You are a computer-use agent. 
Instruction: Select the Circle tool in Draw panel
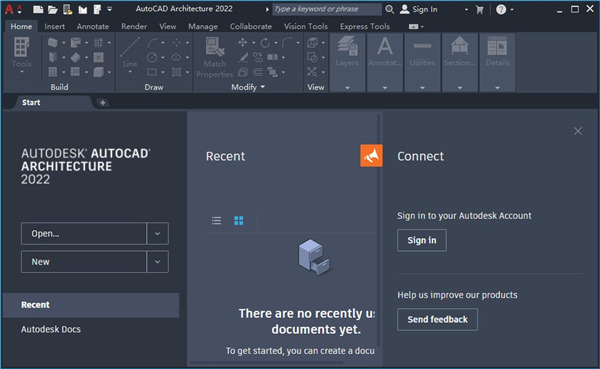152,57
